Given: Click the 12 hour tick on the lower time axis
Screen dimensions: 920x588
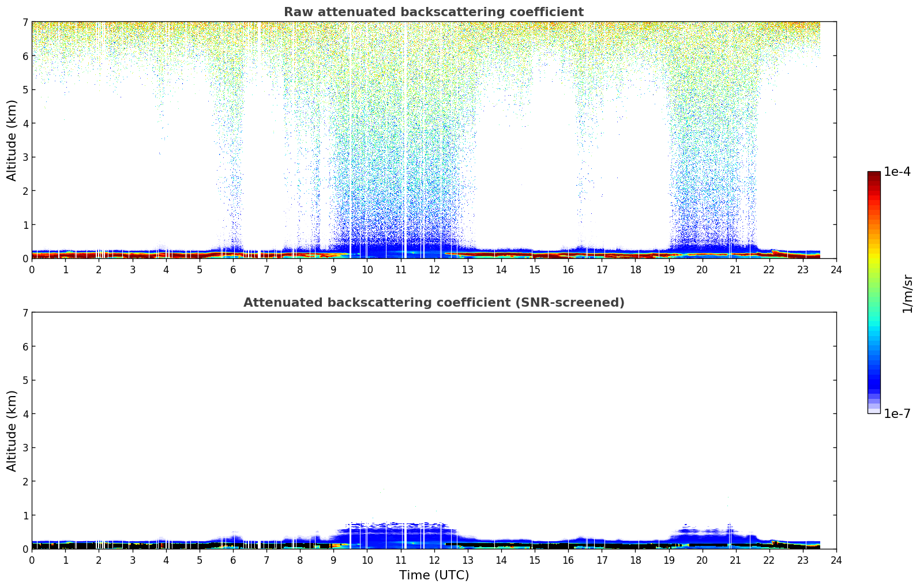Looking at the screenshot, I should (x=434, y=560).
